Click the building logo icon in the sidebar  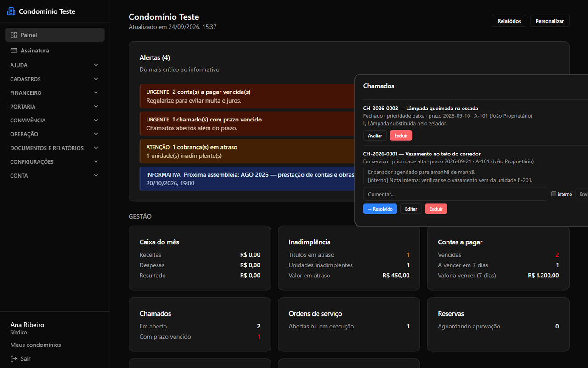point(11,11)
